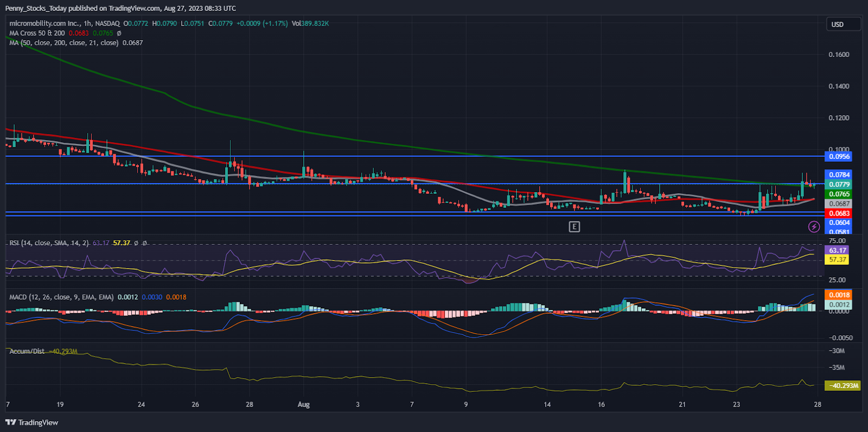The width and height of the screenshot is (868, 432).
Task: Open the TradingView logo link
Action: coord(32,422)
